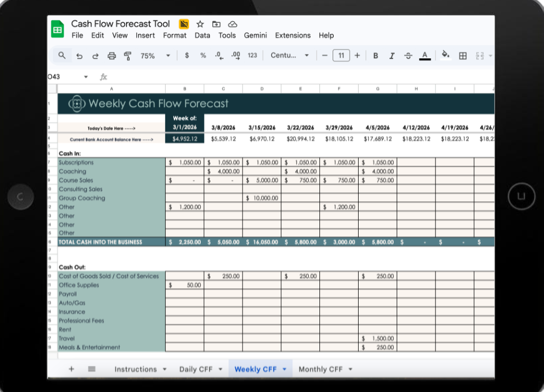Increase decimal places
The width and height of the screenshot is (544, 392).
[235, 55]
